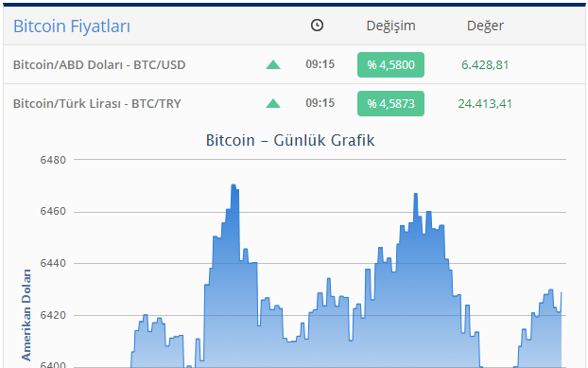Screen dimensions: 588x368
Task: Click the % 4,5800 change badge
Action: point(390,65)
